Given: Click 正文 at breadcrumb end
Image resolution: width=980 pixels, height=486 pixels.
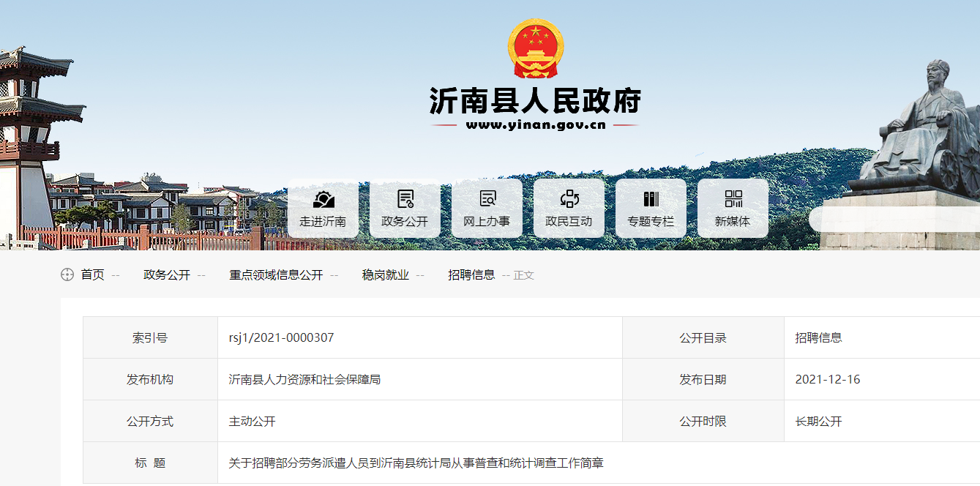Looking at the screenshot, I should [524, 275].
